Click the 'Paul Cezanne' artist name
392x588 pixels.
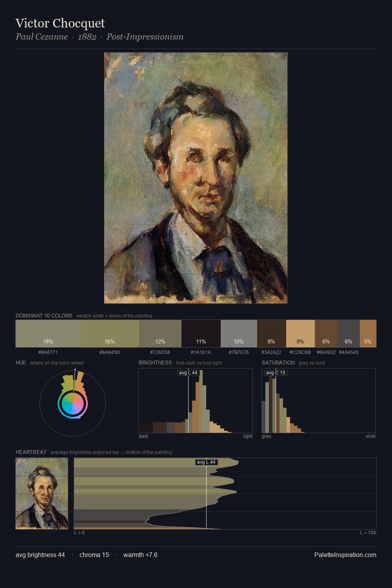42,37
